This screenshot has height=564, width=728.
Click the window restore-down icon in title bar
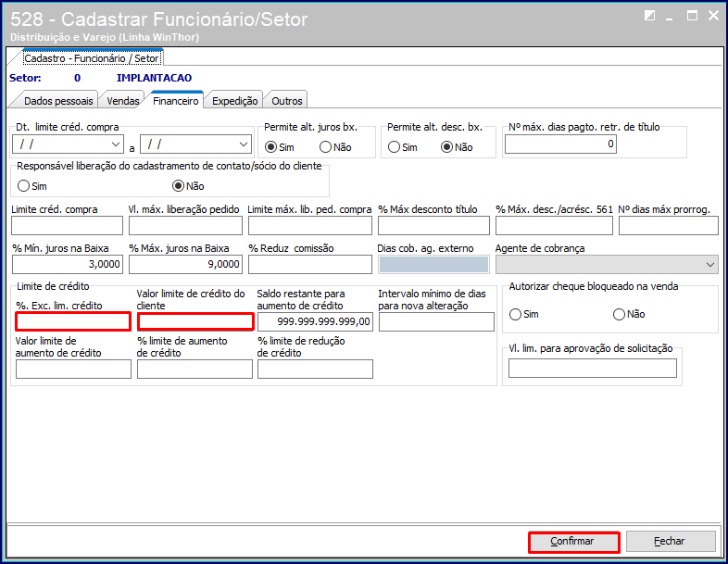coord(650,16)
